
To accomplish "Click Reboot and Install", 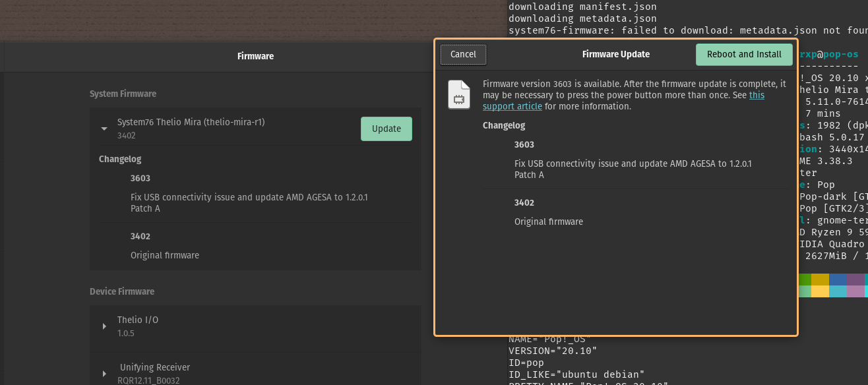I will tap(744, 54).
